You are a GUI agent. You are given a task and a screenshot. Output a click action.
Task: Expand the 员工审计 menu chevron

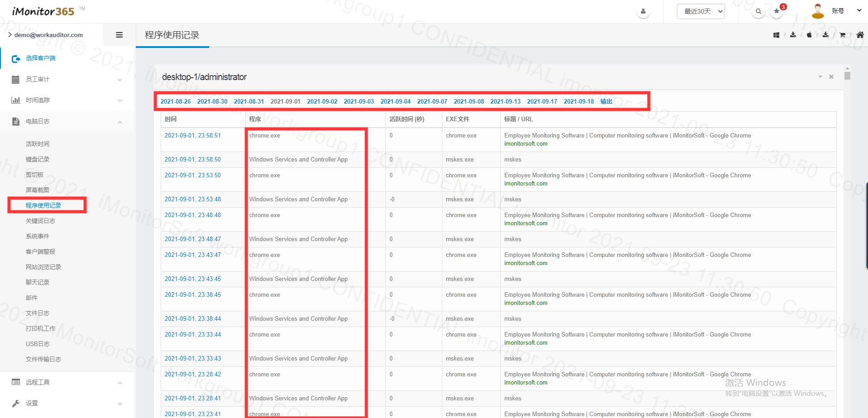(x=120, y=80)
